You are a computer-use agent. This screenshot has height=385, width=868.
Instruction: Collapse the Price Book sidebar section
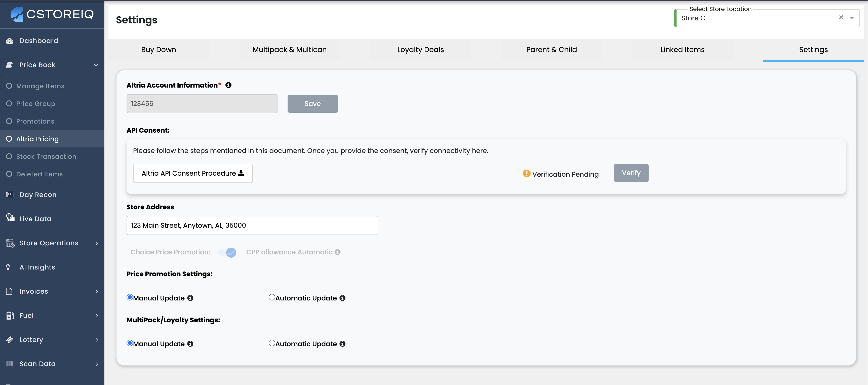[x=96, y=65]
